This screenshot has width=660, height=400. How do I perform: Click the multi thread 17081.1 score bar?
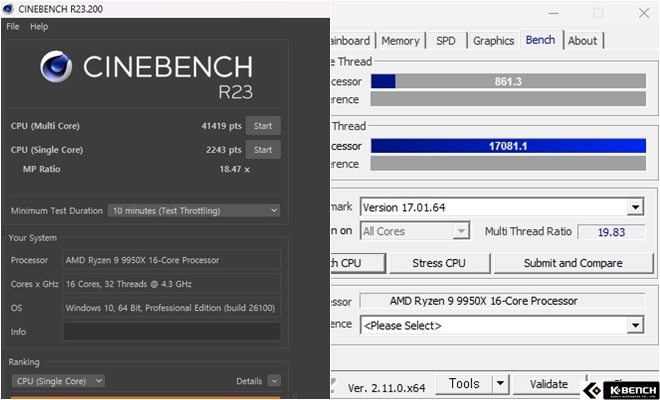pos(508,146)
